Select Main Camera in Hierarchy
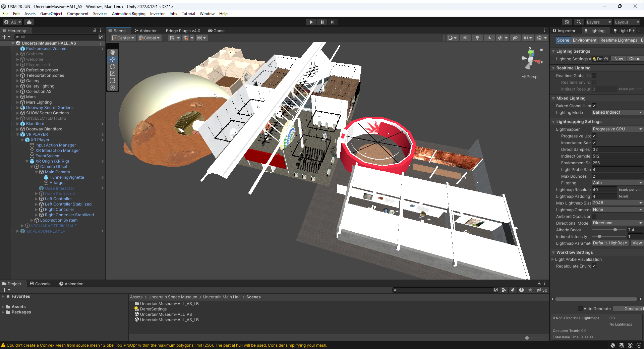The image size is (644, 349). point(57,172)
